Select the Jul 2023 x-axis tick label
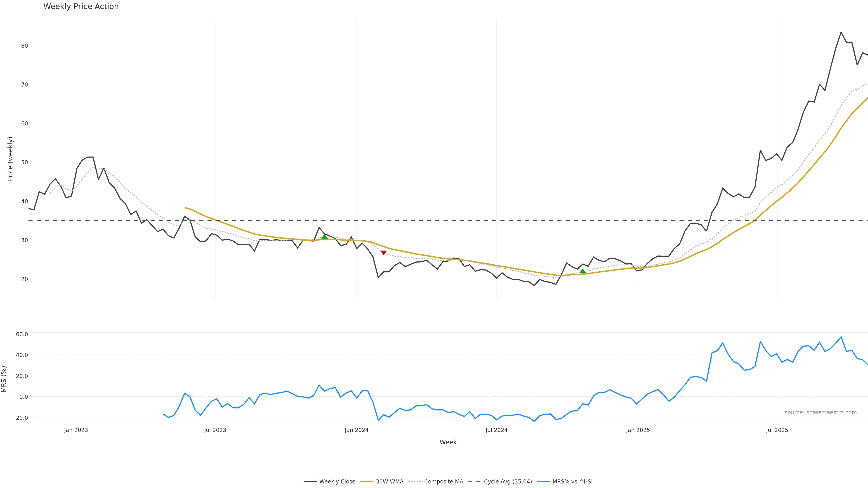 pos(215,430)
